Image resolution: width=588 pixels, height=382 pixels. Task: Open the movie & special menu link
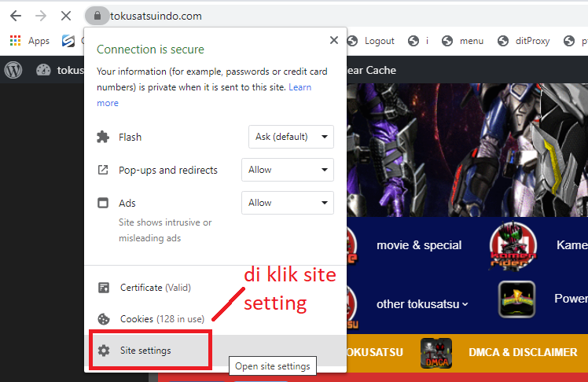[x=419, y=245]
